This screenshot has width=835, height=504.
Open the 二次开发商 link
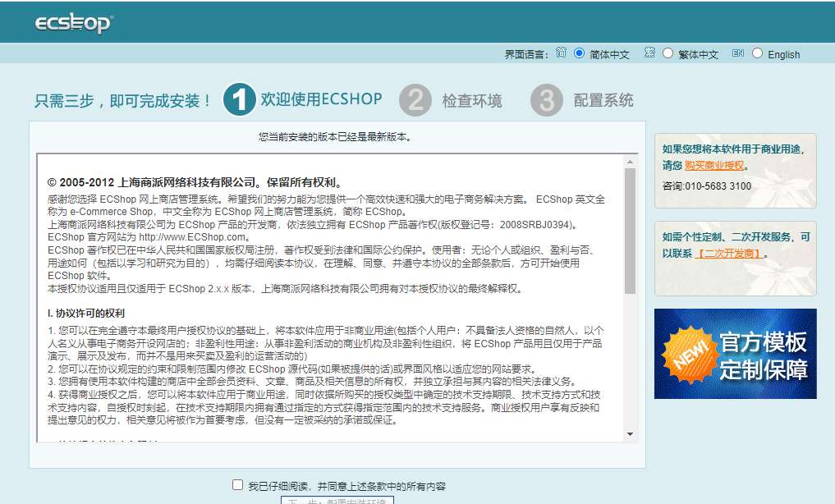(x=729, y=253)
